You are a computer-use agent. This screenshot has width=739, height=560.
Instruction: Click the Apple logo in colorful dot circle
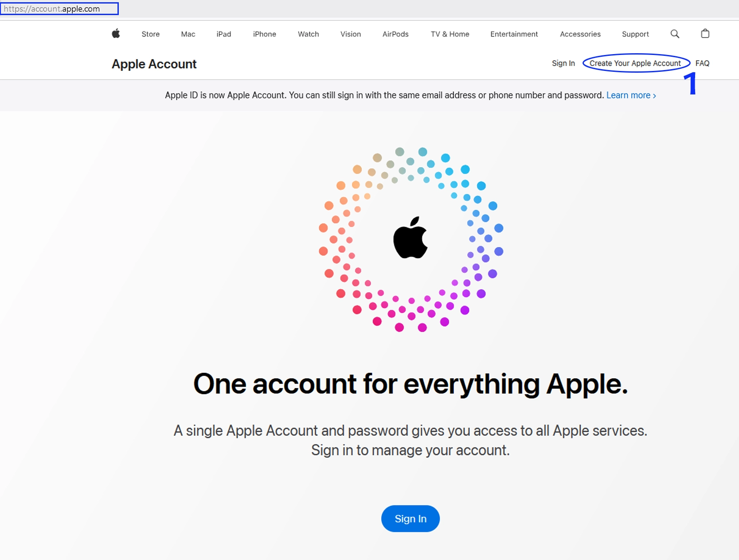411,238
